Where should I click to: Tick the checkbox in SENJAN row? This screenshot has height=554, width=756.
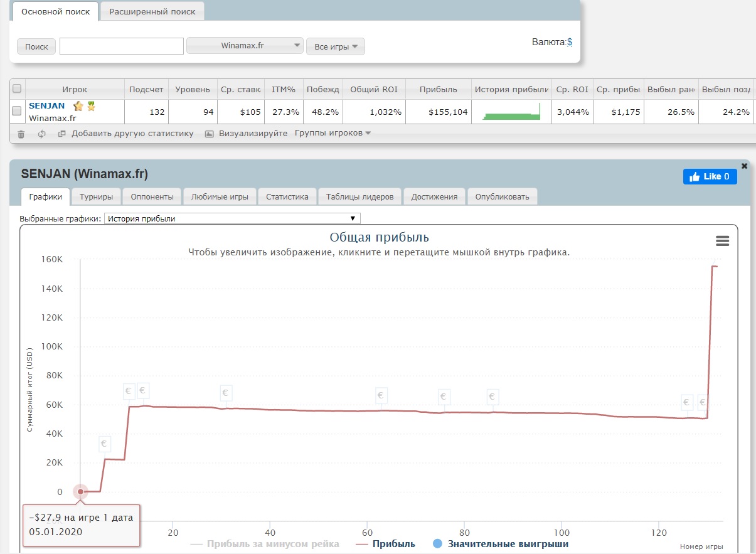(x=17, y=111)
